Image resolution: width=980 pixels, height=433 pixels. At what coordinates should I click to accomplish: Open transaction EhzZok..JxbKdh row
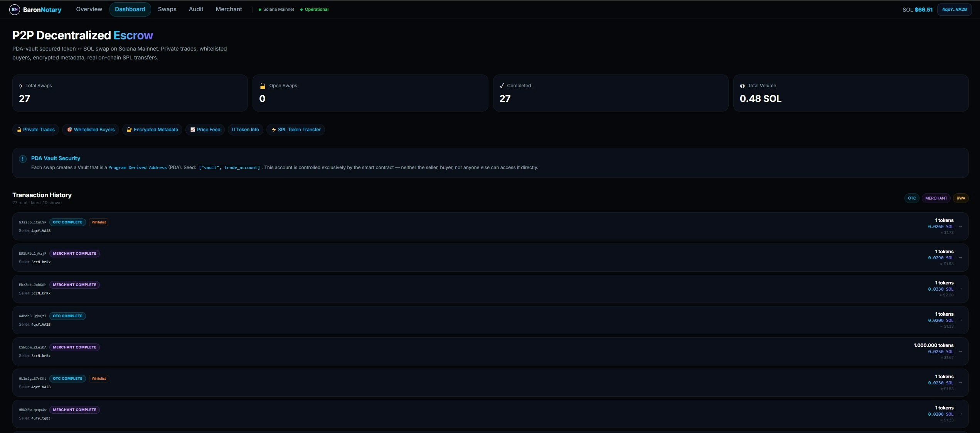[x=490, y=289]
